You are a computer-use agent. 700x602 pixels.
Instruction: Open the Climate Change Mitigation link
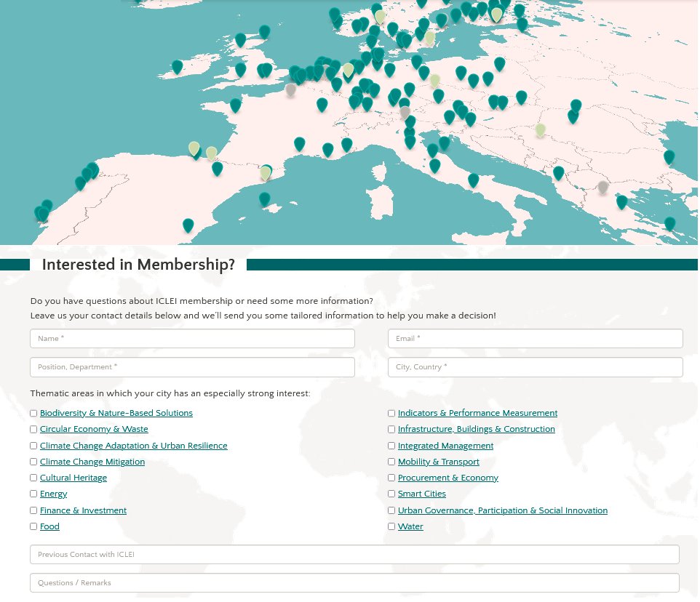(92, 462)
